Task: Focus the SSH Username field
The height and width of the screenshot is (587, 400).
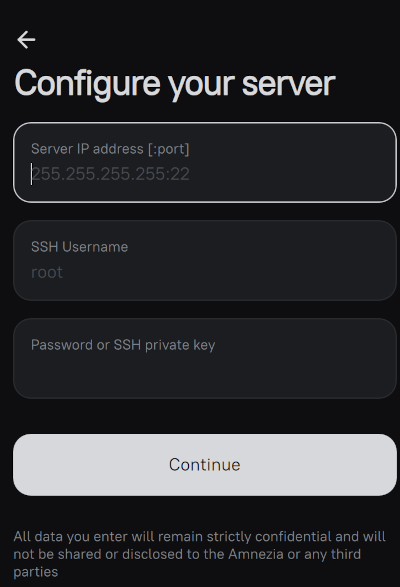Action: (205, 261)
